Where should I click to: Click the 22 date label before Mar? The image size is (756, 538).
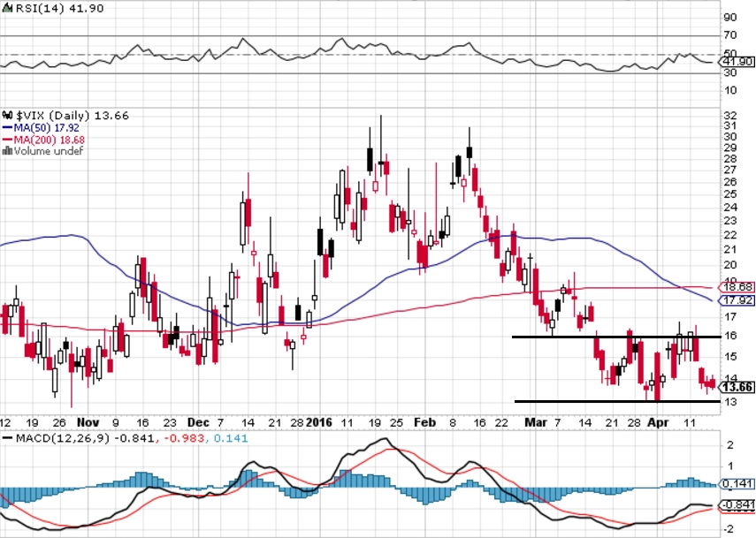click(x=502, y=423)
